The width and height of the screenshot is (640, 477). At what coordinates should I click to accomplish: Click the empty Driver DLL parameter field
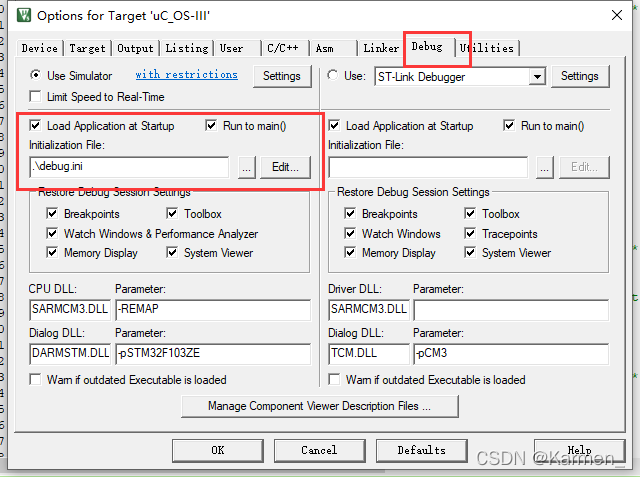tap(511, 310)
